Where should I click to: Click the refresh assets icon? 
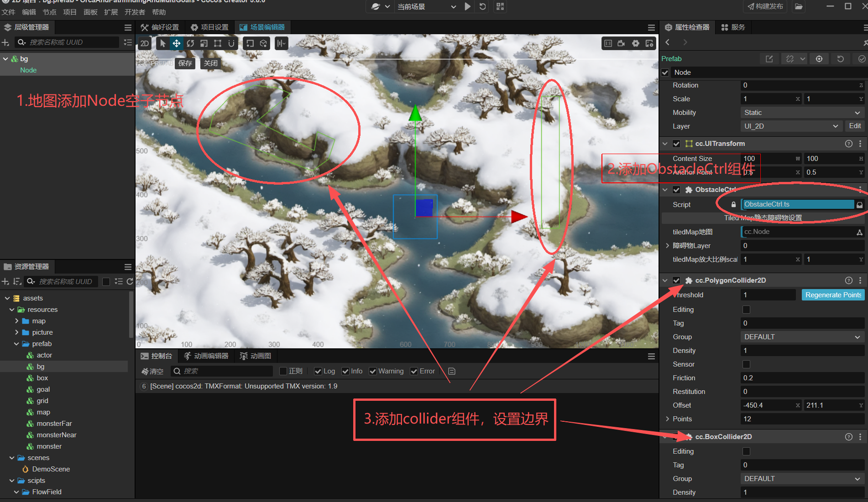pos(130,281)
